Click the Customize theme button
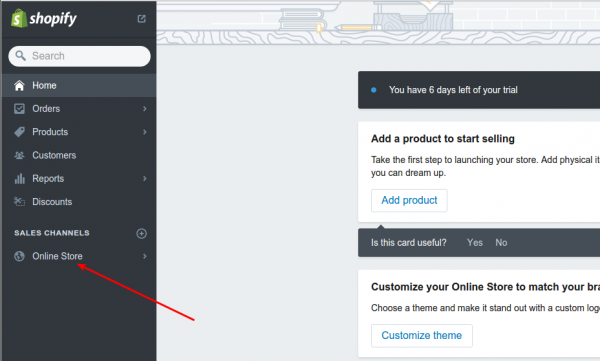Viewport: 600px width, 361px height. click(422, 336)
